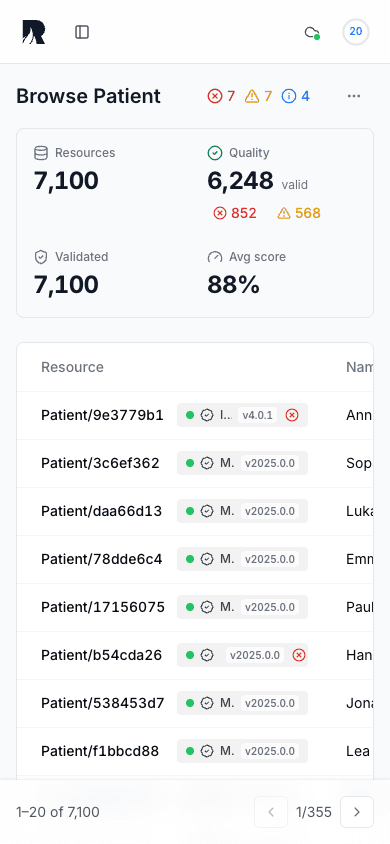Click the verified badge icon in Patient/17156075 row
Screen dimensions: 390x844
(x=207, y=607)
